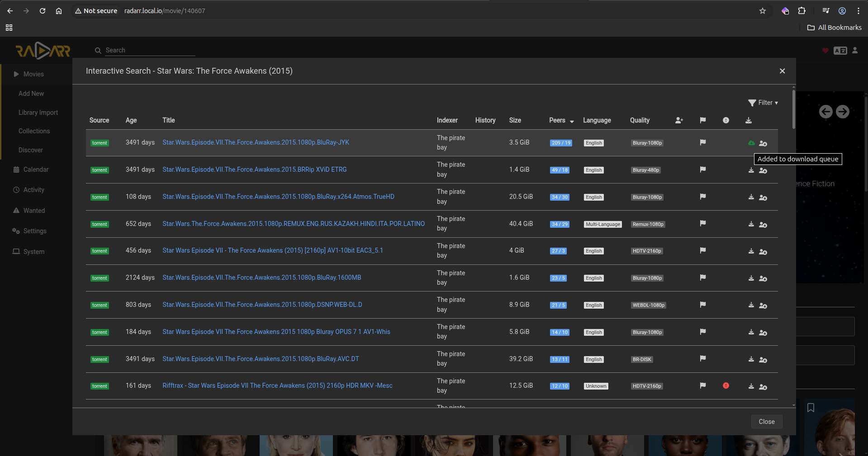Screen dimensions: 868x456
Task: Click the 209 / 19 peers badge
Action: click(x=561, y=143)
